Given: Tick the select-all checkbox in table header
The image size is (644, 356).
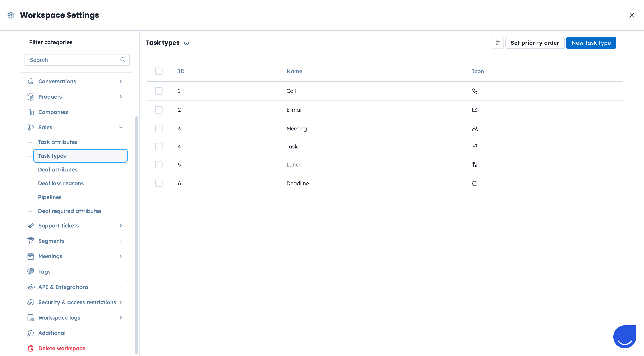Looking at the screenshot, I should pyautogui.click(x=159, y=71).
